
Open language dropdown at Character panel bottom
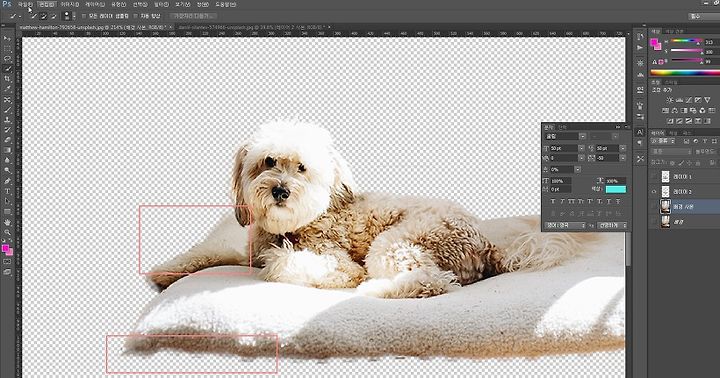point(565,226)
